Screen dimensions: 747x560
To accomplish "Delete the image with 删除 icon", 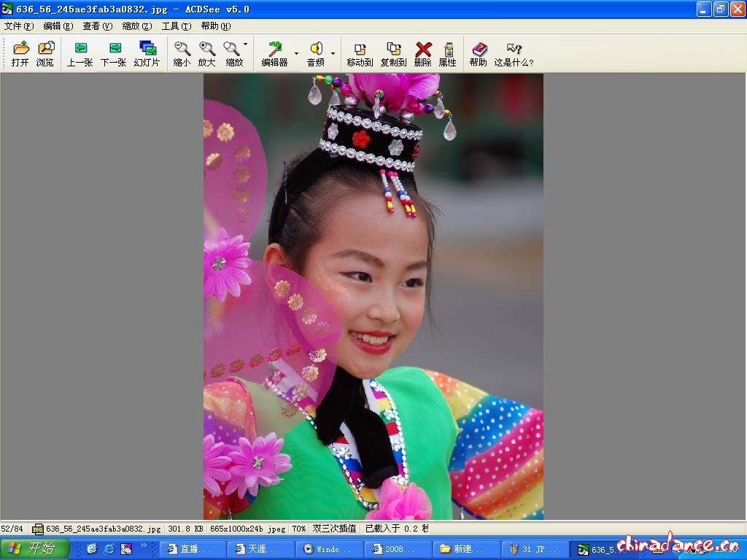I will (x=423, y=54).
